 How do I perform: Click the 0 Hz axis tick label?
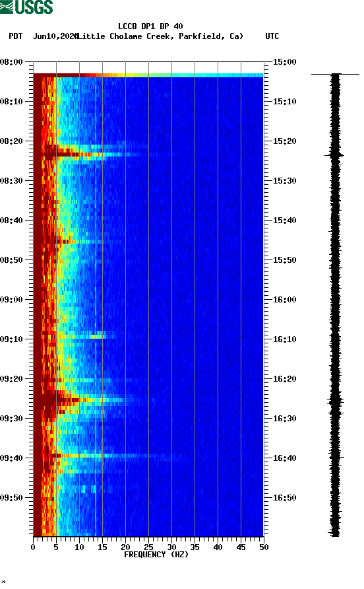(x=33, y=547)
